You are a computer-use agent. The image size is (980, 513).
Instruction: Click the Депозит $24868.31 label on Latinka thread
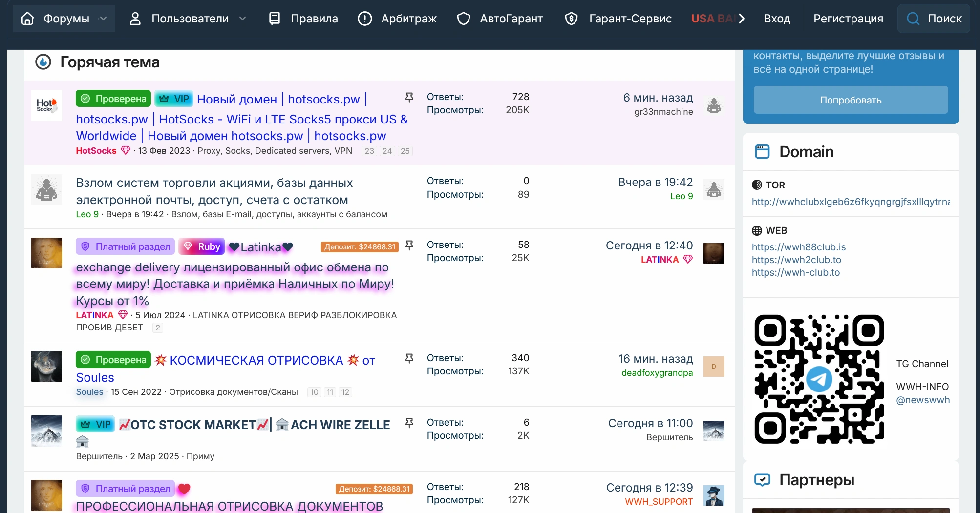click(360, 247)
